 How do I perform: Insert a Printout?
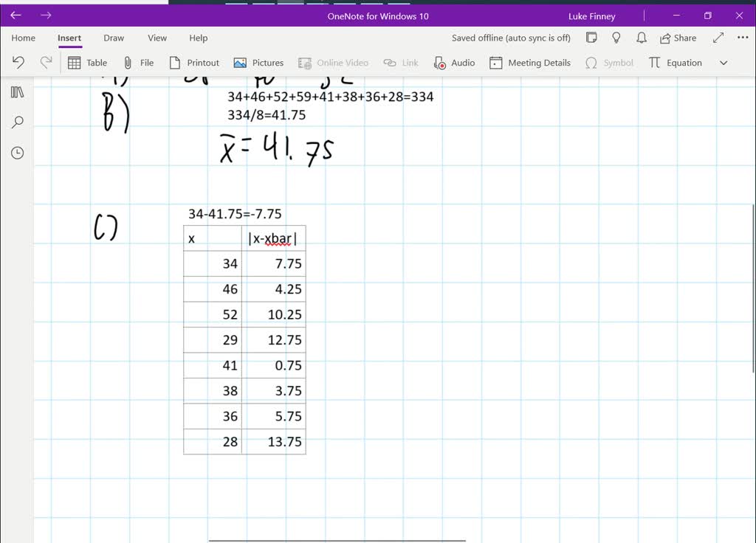tap(193, 63)
